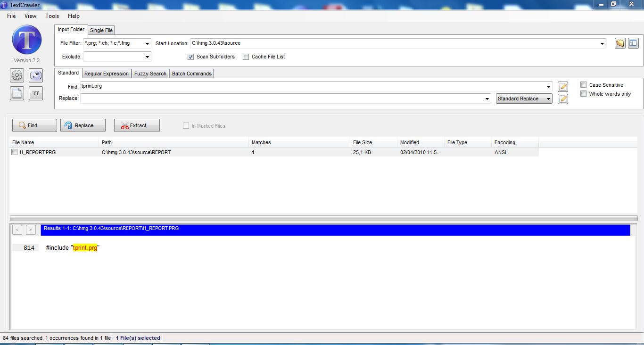The width and height of the screenshot is (644, 345).
Task: Open the file browser panel icon
Action: 633,43
